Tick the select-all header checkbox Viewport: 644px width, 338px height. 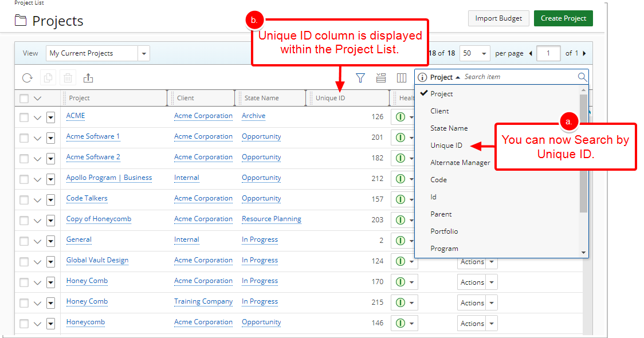coord(24,98)
